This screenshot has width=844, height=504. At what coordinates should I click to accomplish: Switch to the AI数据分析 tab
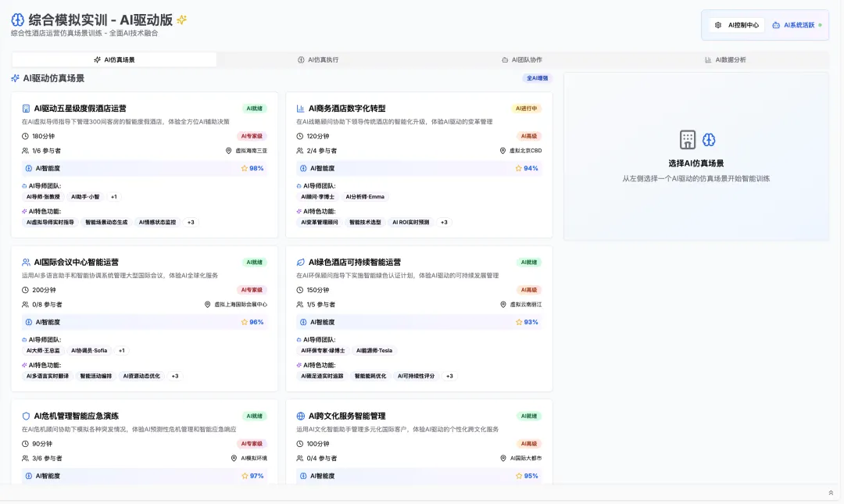727,59
